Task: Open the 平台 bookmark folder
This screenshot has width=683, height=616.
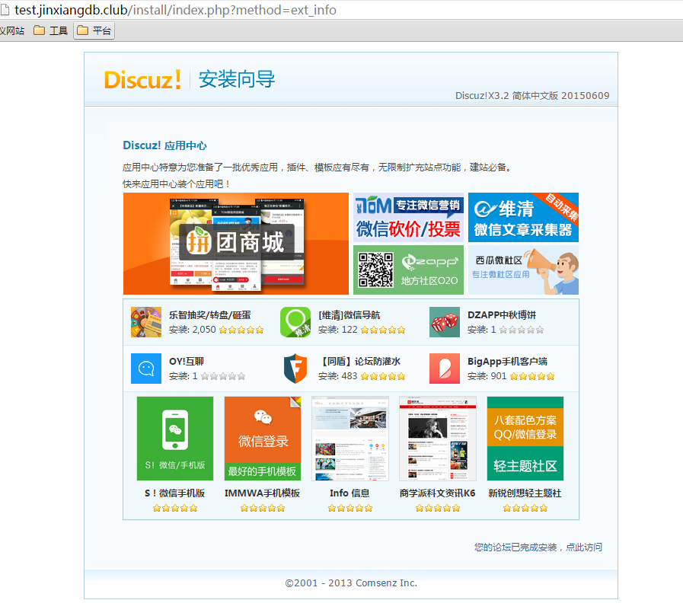Action: pos(94,31)
